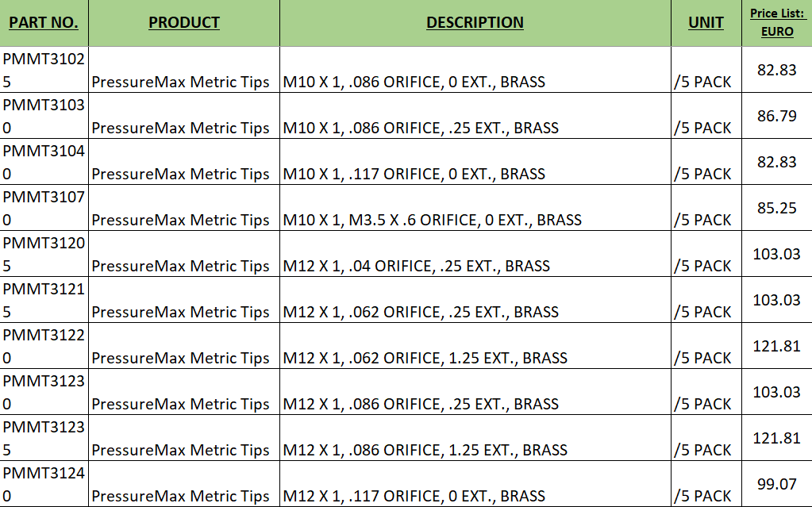Select the 121.81 price for PMMT31235
The height and width of the screenshot is (507, 812).
tap(777, 438)
